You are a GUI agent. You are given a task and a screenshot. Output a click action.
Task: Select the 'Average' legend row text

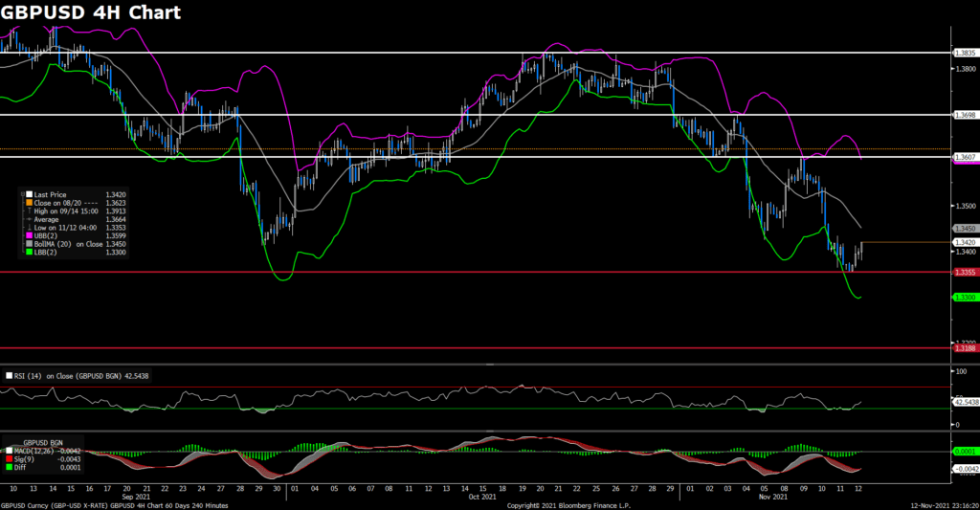coord(46,219)
